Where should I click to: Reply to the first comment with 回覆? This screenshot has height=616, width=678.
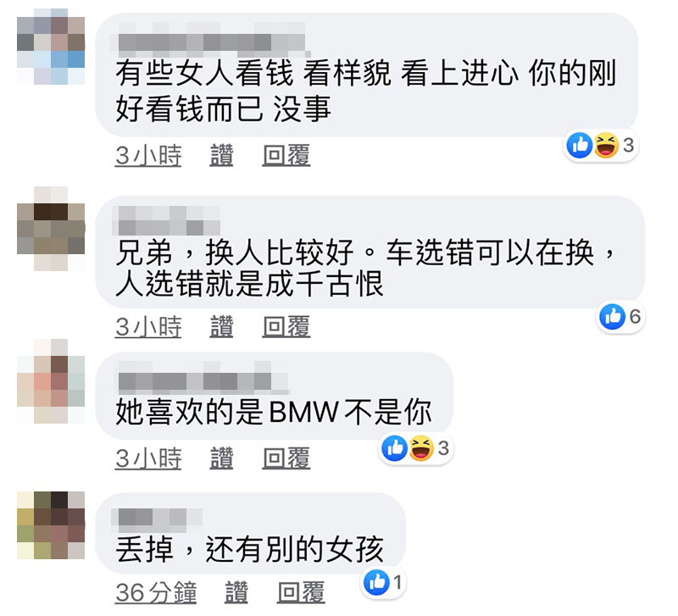(x=286, y=155)
